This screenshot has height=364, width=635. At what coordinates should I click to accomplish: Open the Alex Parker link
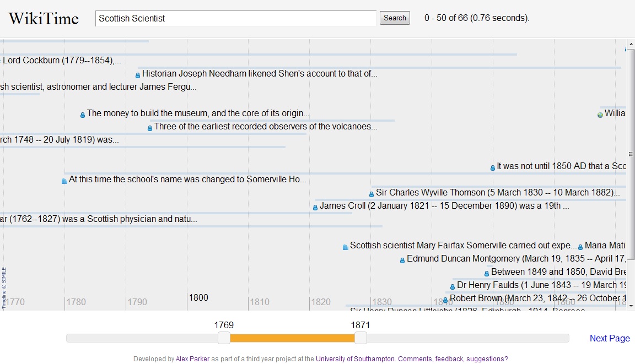(x=193, y=358)
